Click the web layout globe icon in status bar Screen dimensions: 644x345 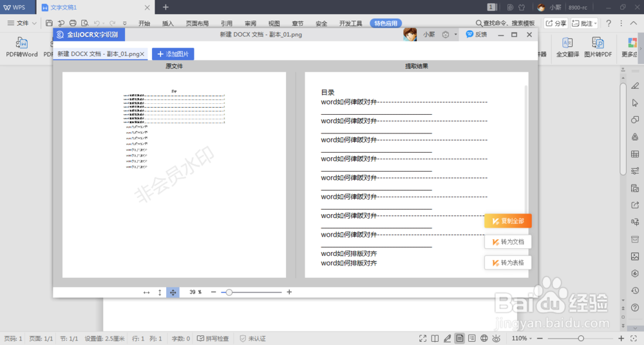pos(484,339)
